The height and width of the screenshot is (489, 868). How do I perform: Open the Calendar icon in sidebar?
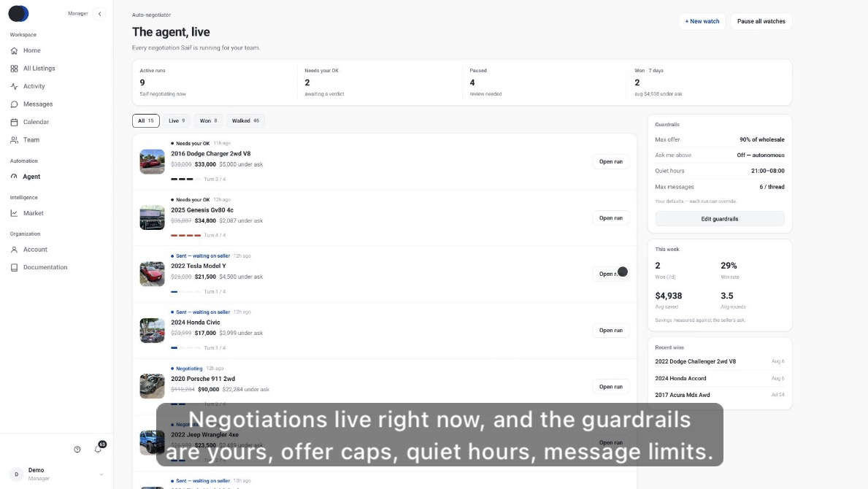click(x=14, y=122)
